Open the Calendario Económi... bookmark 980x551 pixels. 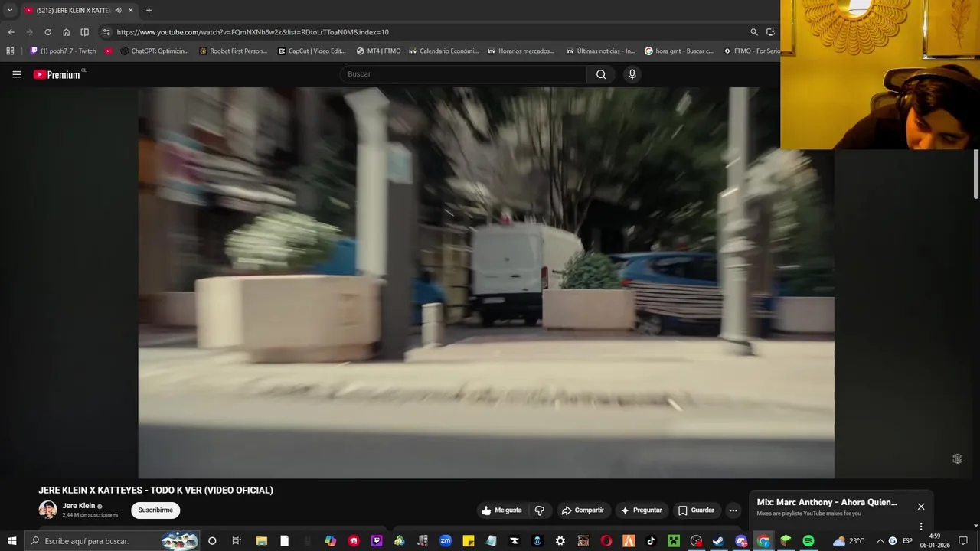click(443, 51)
